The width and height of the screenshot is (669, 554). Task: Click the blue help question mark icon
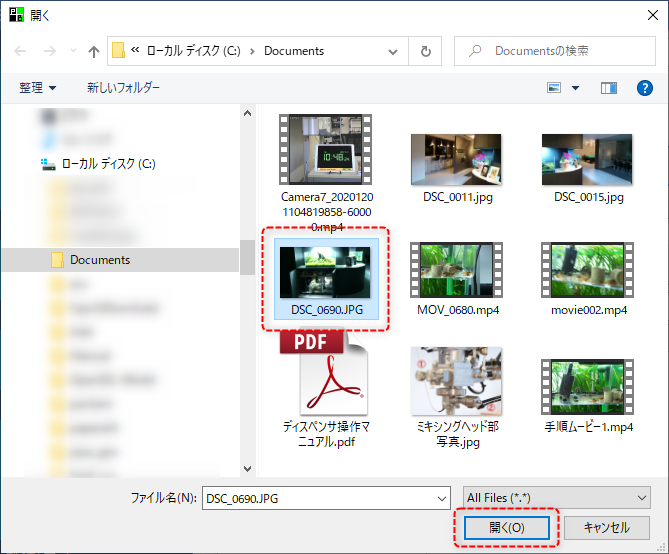[x=645, y=88]
